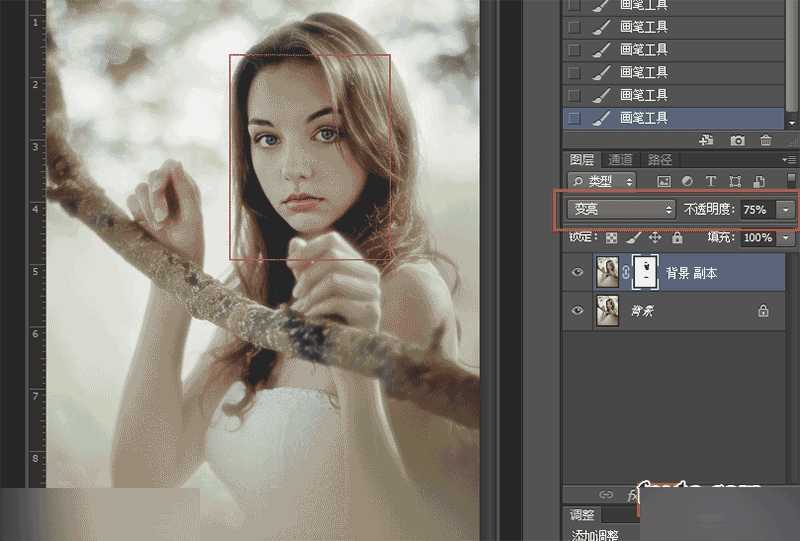Delete the current history state with trash icon
Screen dimensions: 800x541
[766, 140]
